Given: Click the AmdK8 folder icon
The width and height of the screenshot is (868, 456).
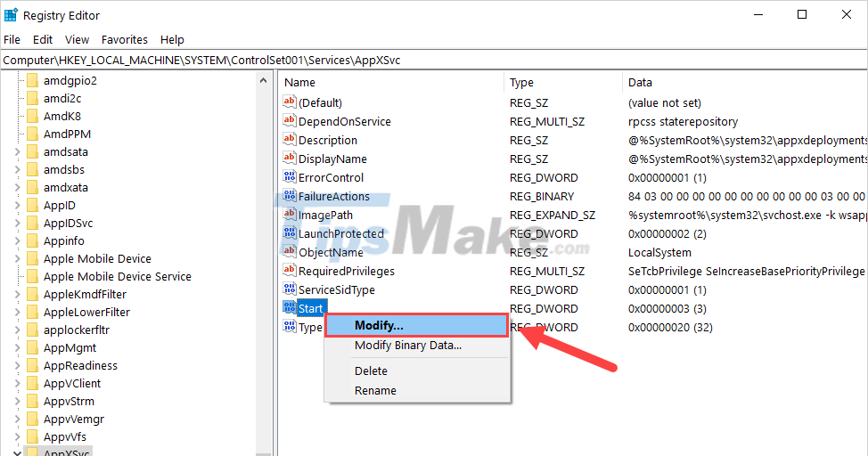Looking at the screenshot, I should tap(33, 116).
